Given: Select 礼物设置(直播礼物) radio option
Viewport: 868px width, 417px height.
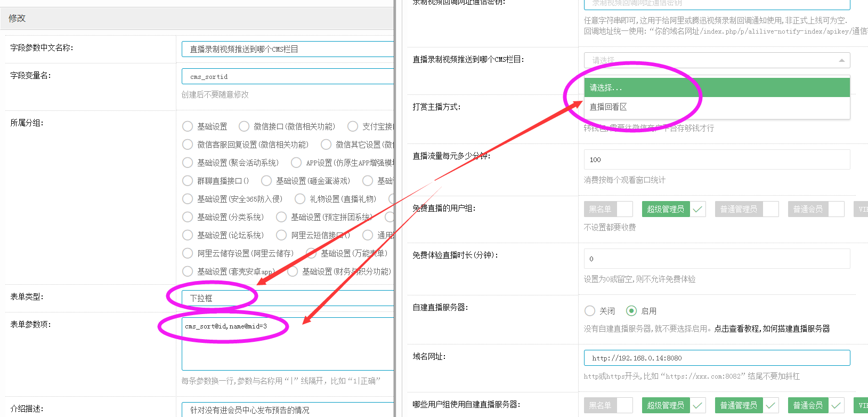Looking at the screenshot, I should (300, 199).
